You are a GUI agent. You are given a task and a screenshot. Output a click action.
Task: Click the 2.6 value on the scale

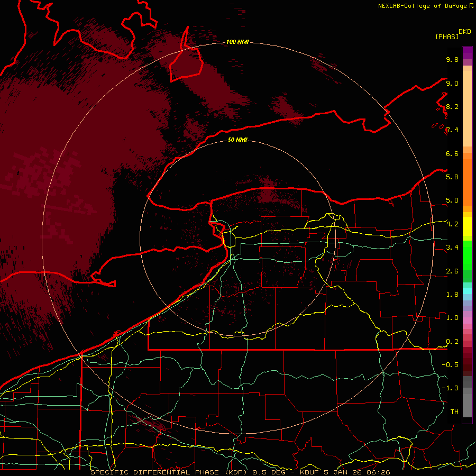452,271
